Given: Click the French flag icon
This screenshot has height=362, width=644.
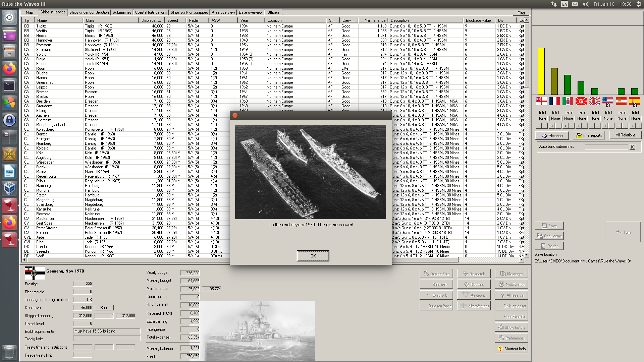Looking at the screenshot, I should pos(555,101).
